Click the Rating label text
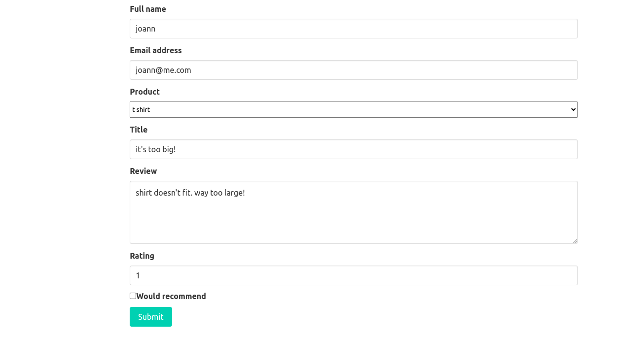This screenshot has height=337, width=644. click(x=142, y=256)
